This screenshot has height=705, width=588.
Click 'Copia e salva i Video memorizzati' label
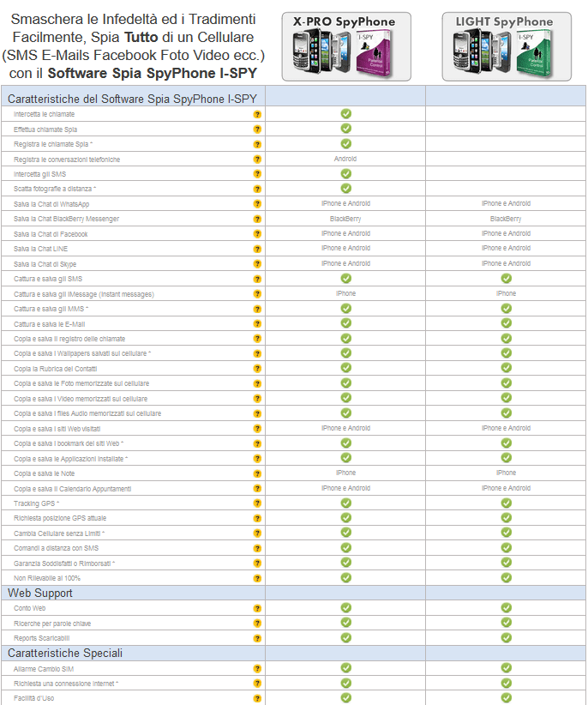[81, 399]
